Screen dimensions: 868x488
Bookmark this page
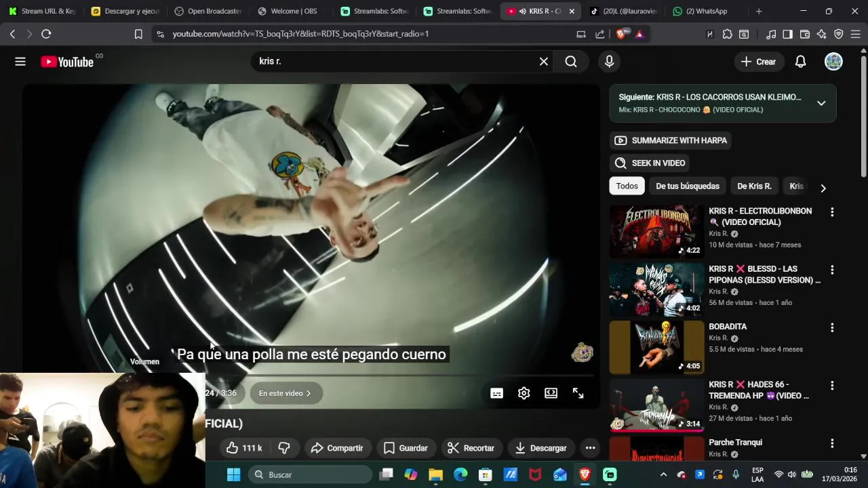pos(138,34)
